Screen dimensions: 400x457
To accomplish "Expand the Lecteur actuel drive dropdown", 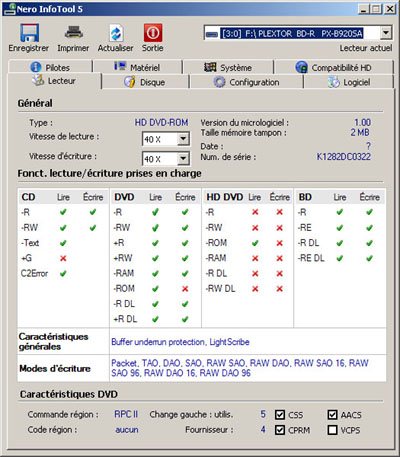I will (x=385, y=33).
